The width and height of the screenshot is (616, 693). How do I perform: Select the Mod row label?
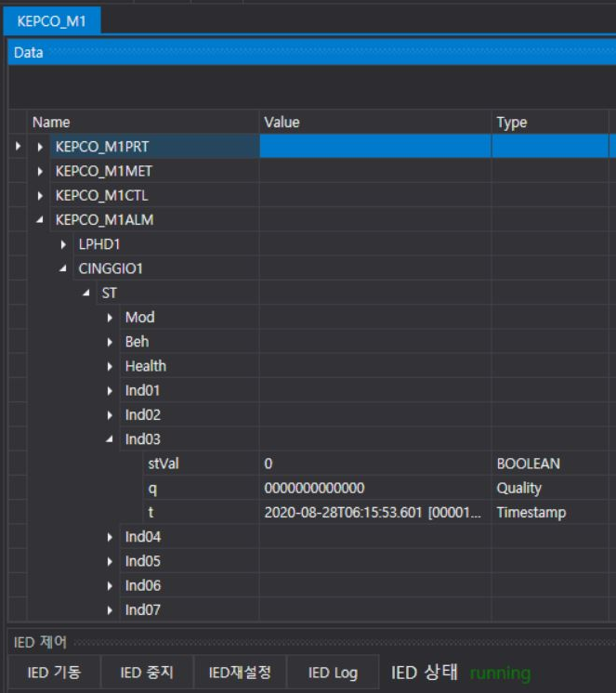pos(139,318)
